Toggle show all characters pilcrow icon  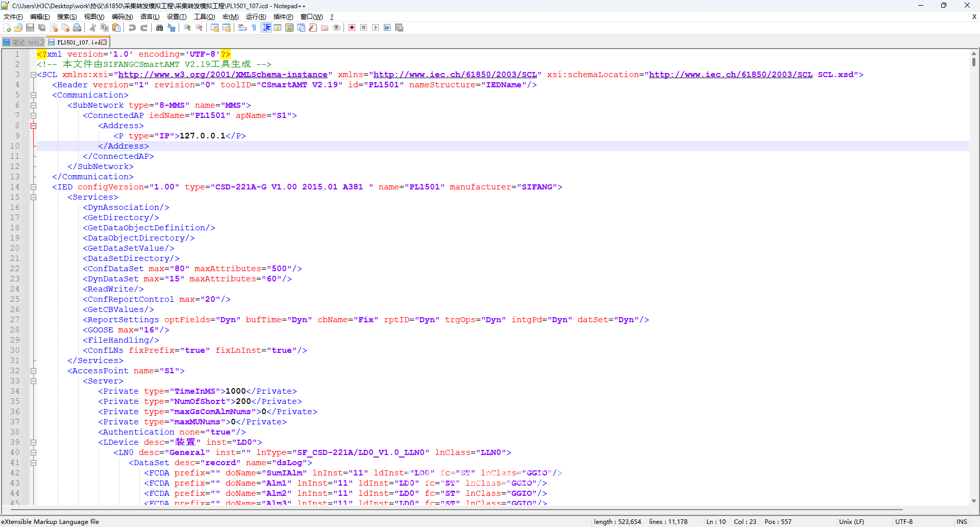pyautogui.click(x=254, y=28)
